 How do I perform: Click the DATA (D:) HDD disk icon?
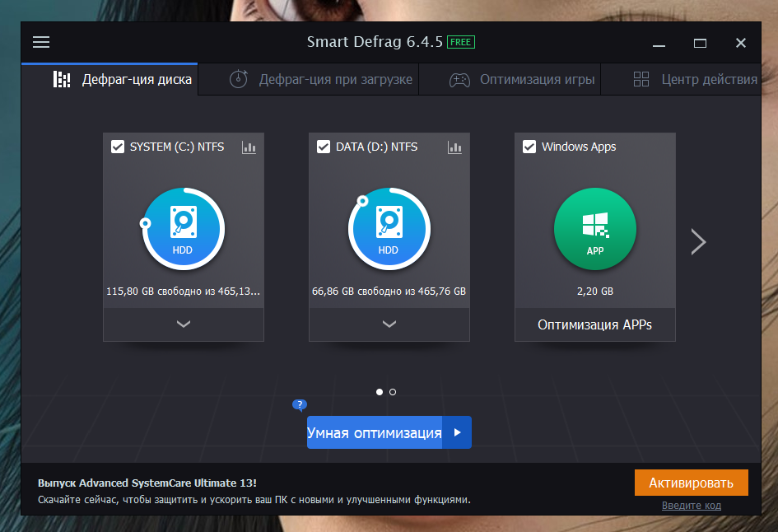[389, 230]
